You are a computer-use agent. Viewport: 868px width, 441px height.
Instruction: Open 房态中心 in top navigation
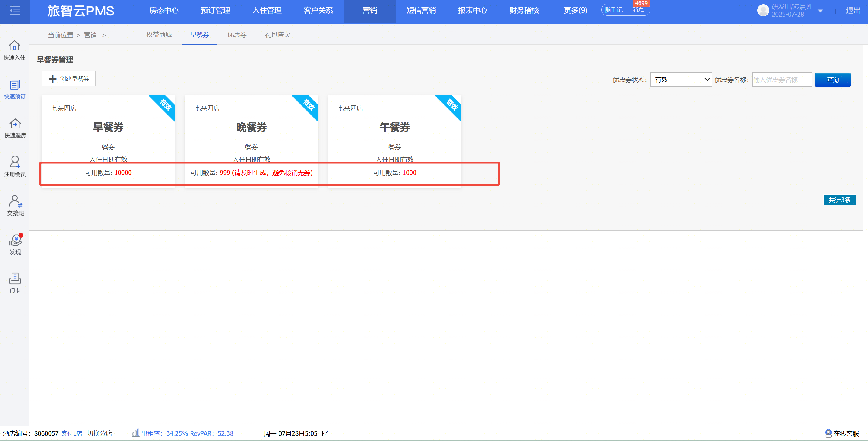pos(164,10)
